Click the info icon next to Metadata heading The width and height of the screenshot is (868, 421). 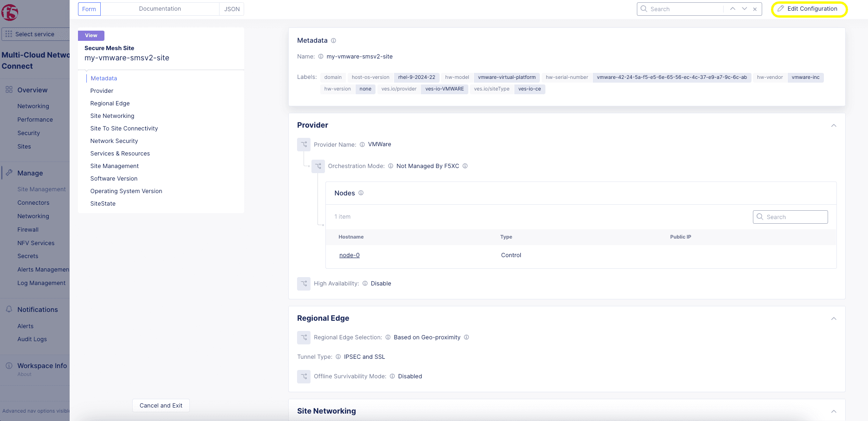point(333,41)
